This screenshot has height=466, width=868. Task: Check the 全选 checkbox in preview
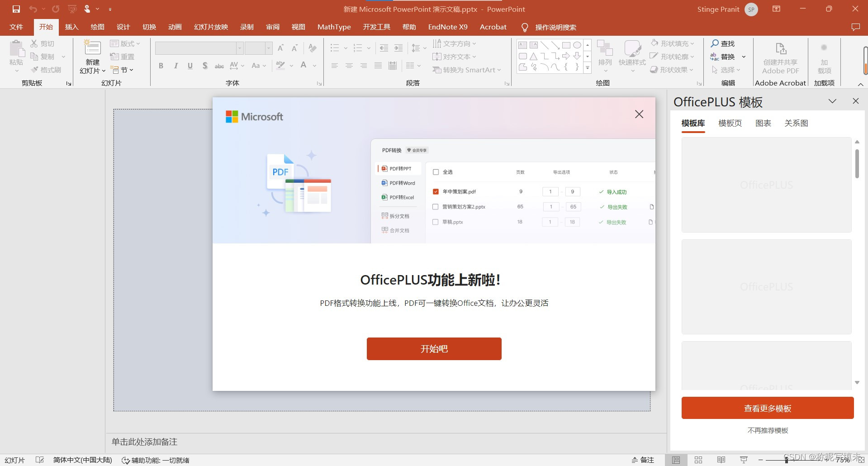[x=436, y=172]
